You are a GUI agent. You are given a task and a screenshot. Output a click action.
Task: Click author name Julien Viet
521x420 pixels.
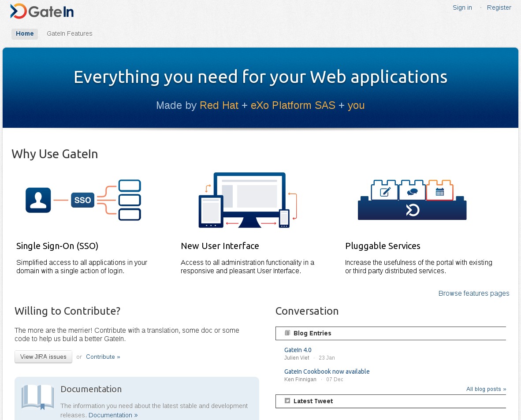coord(296,357)
